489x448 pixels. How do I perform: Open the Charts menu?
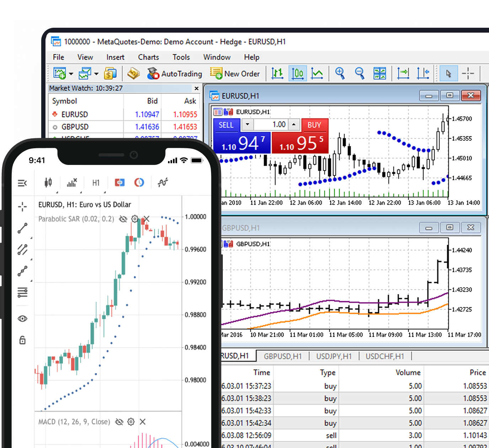pyautogui.click(x=149, y=57)
